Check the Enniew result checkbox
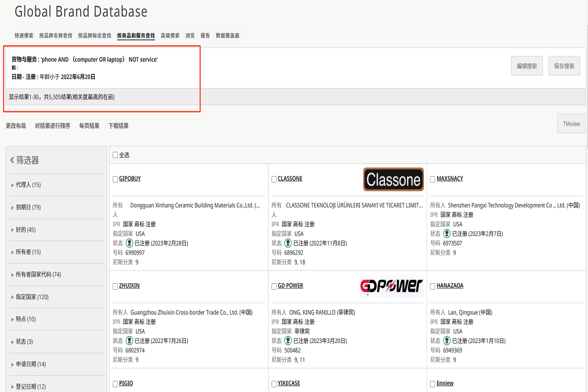The height and width of the screenshot is (392, 588). click(x=433, y=384)
